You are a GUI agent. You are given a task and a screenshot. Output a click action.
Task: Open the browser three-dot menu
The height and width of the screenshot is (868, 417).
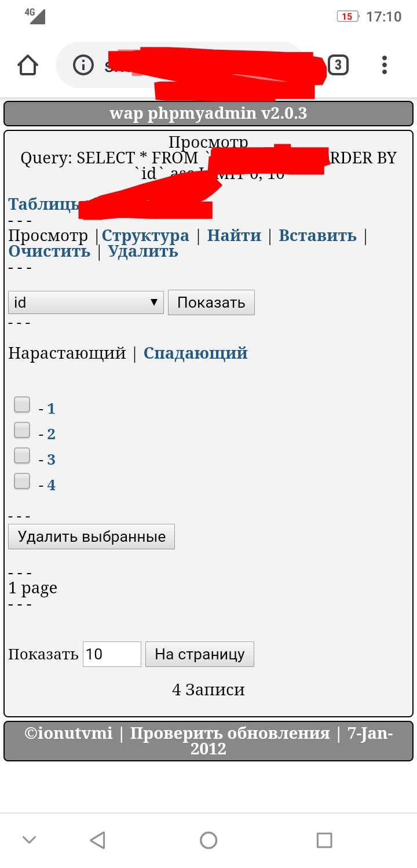point(385,65)
